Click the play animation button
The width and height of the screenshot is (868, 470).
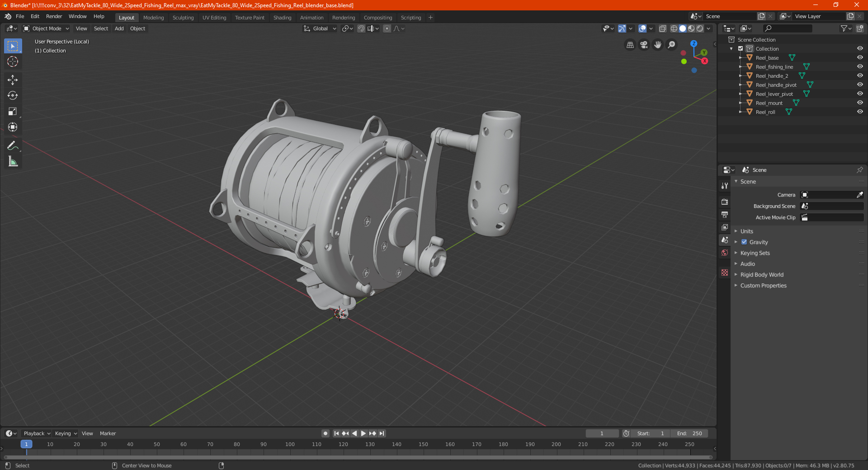(363, 433)
